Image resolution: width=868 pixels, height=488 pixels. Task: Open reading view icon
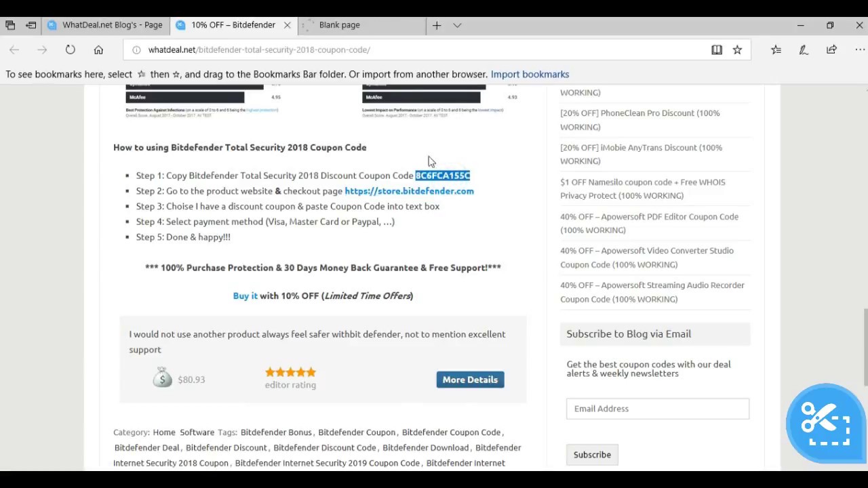pyautogui.click(x=717, y=49)
